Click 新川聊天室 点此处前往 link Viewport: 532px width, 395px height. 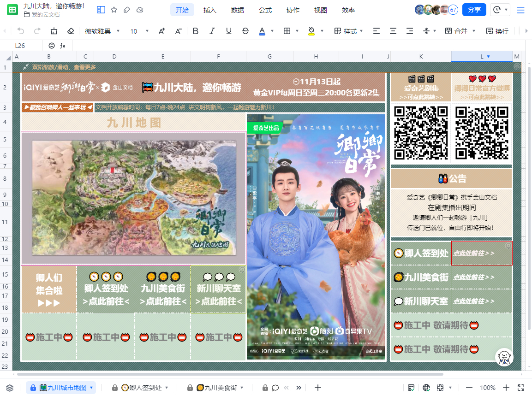point(474,301)
